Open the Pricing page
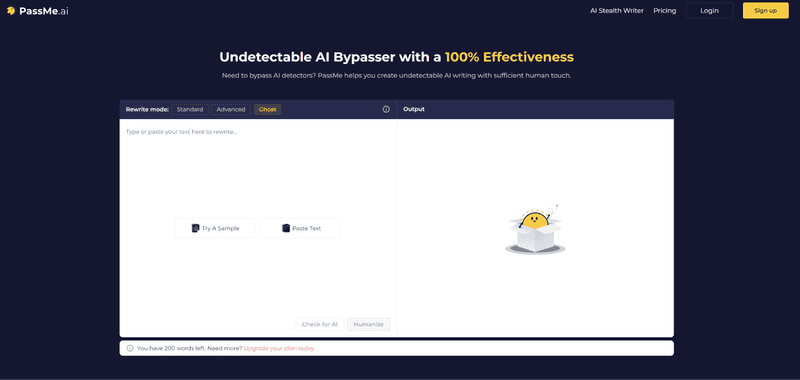This screenshot has width=800, height=380. point(665,11)
